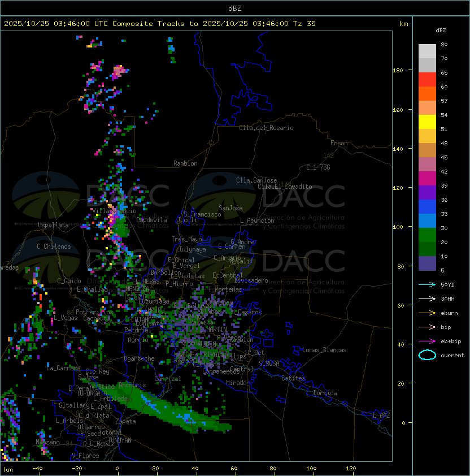Click the L_Dormida label
Viewport: 470px width, 476px height.
321,393
